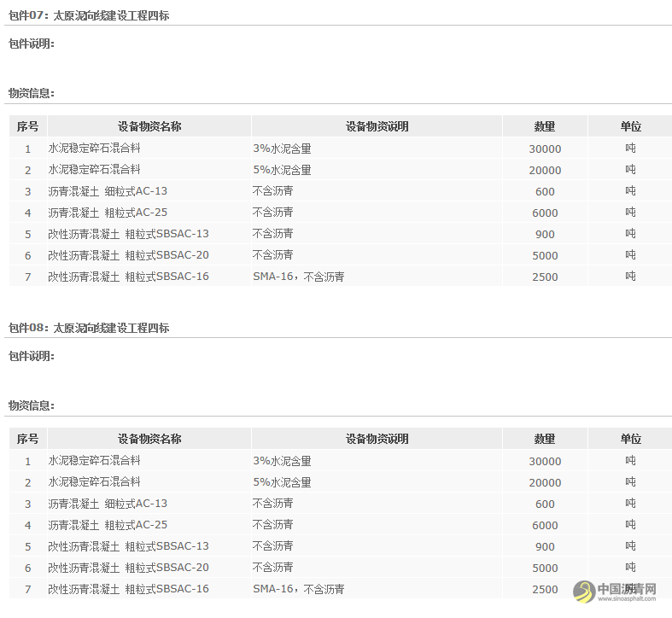Select quantity '30000' in 包件08 table
Viewport: 672px width, 618px height.
coord(545,462)
